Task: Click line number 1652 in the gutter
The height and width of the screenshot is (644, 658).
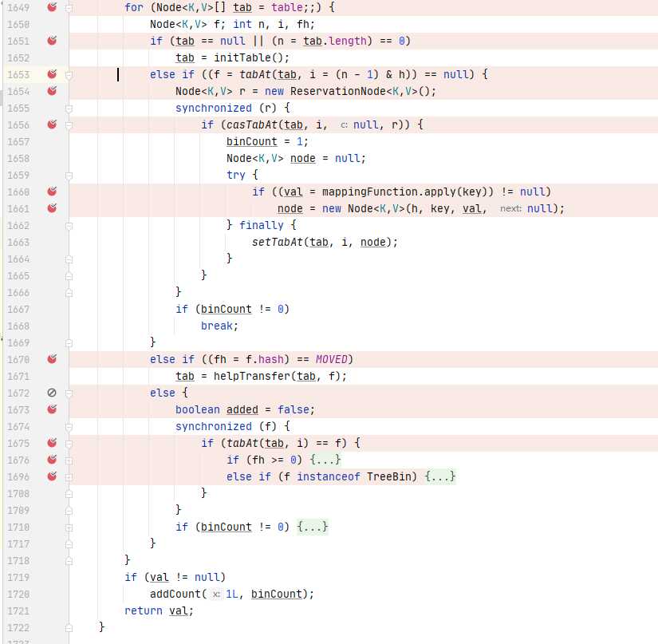Action: (18, 58)
